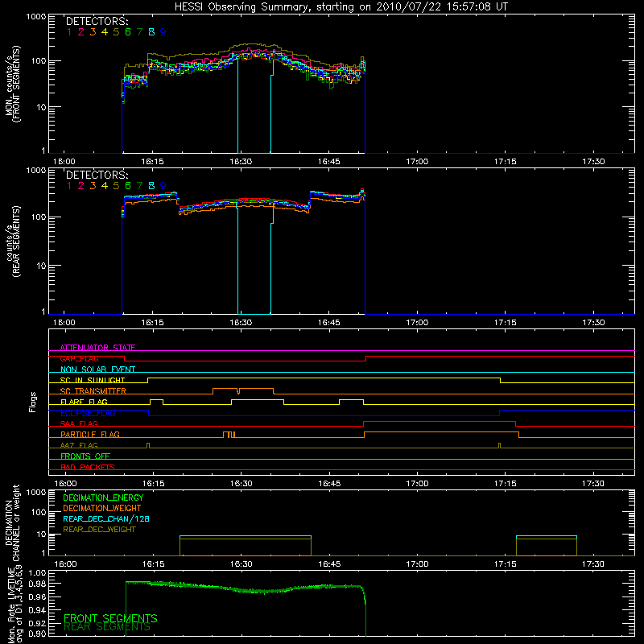Screen dimensions: 644x644
Task: Click the olive AAZ_FLAG label
Action: (x=79, y=445)
